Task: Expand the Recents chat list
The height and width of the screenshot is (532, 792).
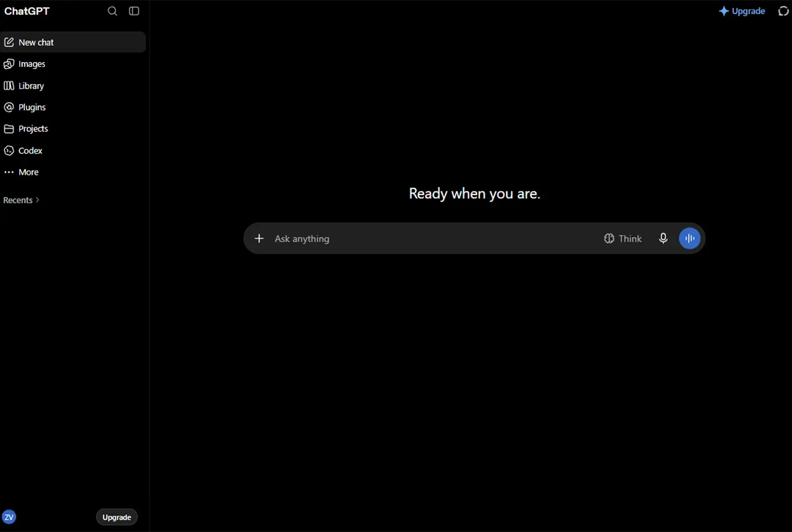Action: pos(21,200)
